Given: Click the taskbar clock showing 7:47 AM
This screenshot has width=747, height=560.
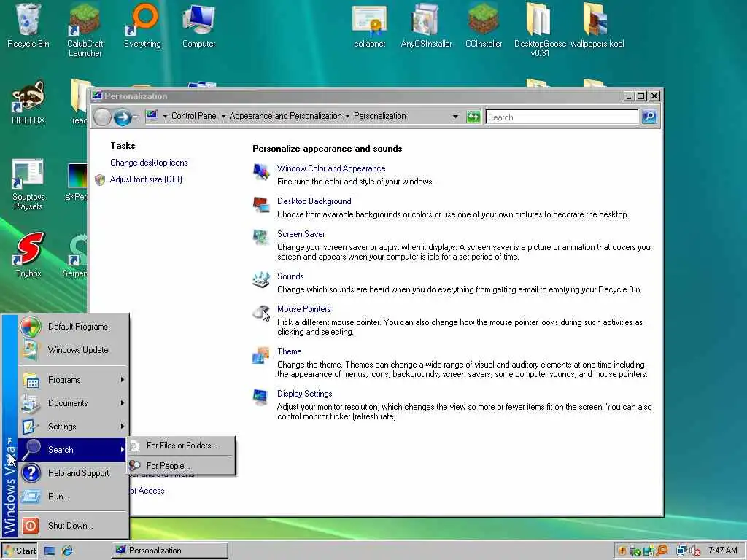Looking at the screenshot, I should click(x=723, y=551).
